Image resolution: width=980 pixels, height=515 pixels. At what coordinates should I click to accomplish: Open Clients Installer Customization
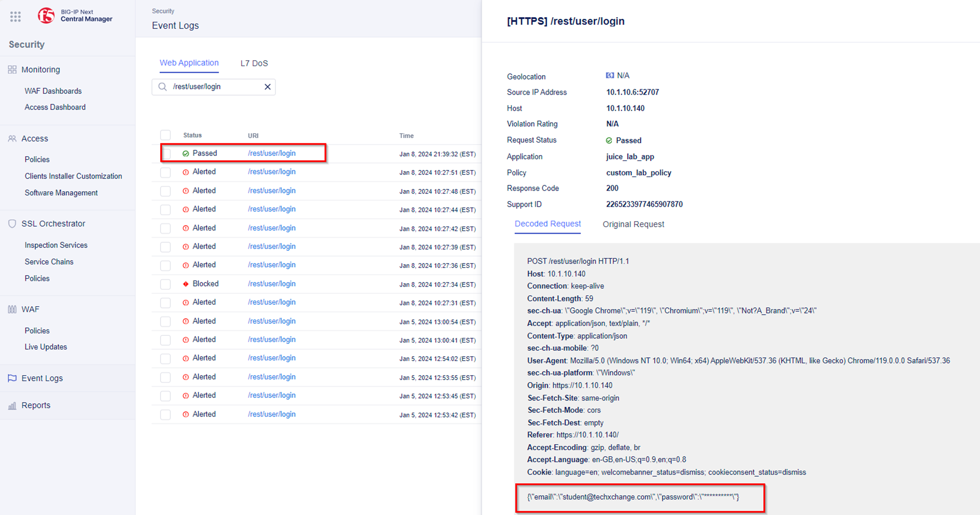(x=73, y=176)
